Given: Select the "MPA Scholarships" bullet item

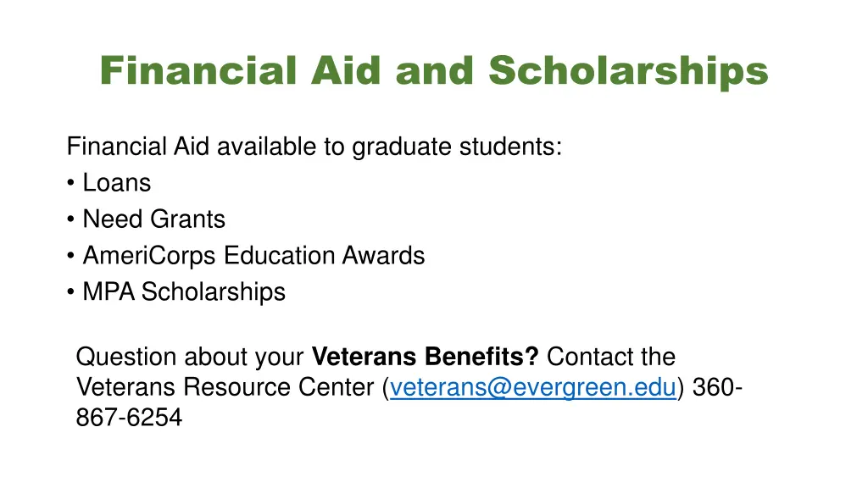Looking at the screenshot, I should [184, 292].
